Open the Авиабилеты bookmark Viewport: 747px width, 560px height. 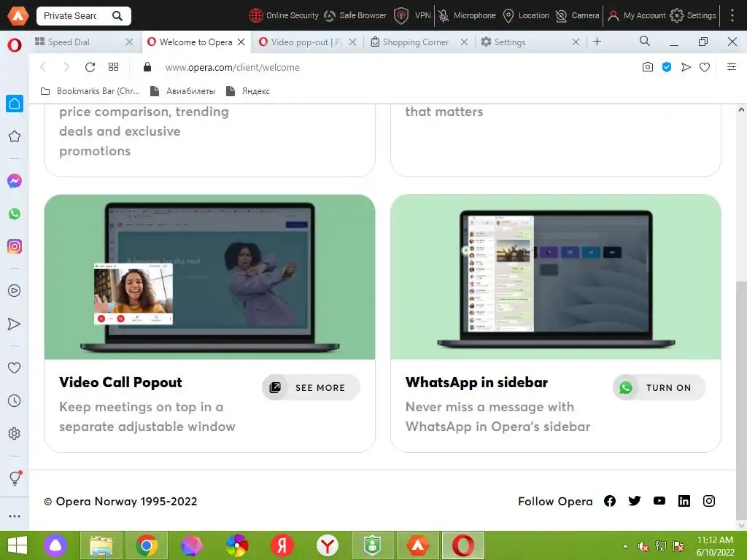tap(182, 91)
